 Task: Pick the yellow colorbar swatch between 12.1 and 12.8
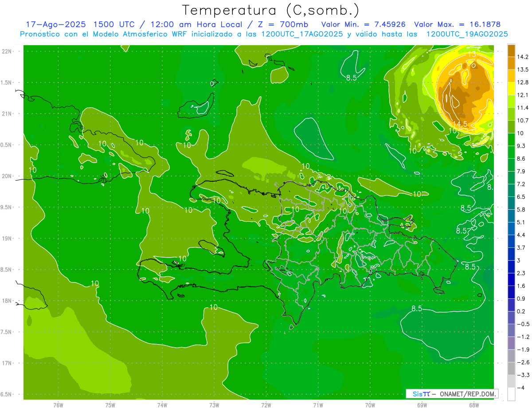click(x=512, y=89)
